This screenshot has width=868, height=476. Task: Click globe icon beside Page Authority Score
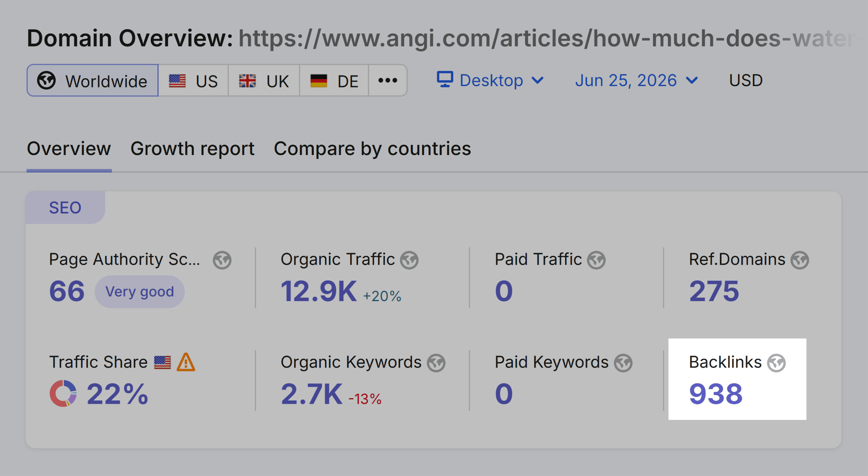tap(222, 260)
